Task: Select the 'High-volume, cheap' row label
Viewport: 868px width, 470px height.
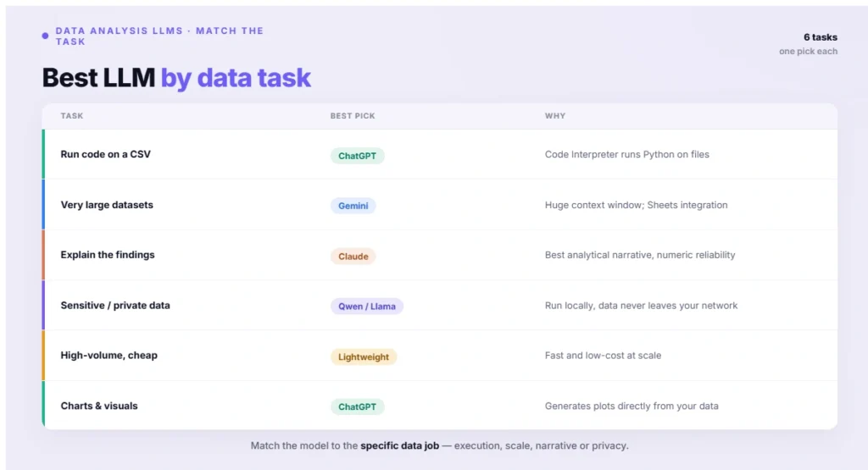Action: tap(109, 355)
